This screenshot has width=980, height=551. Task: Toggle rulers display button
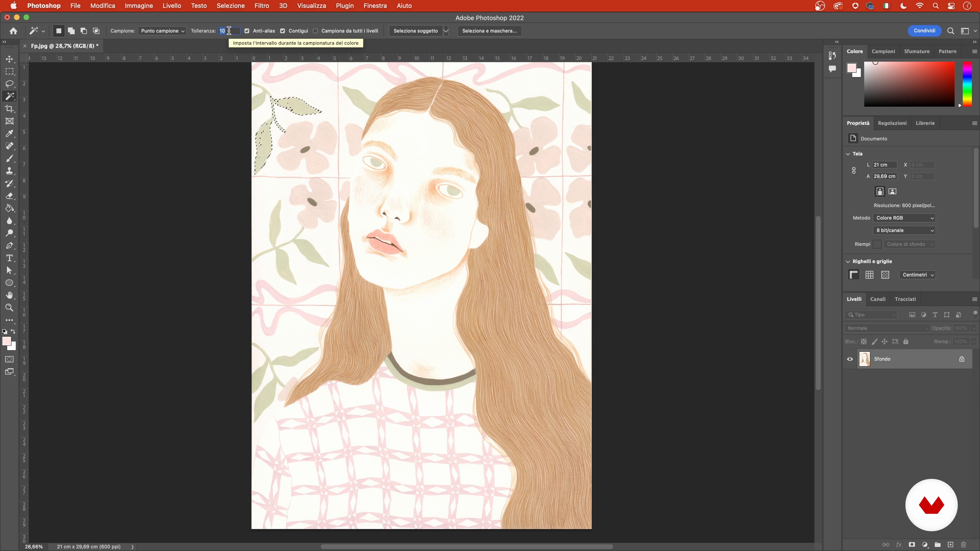[x=854, y=274]
